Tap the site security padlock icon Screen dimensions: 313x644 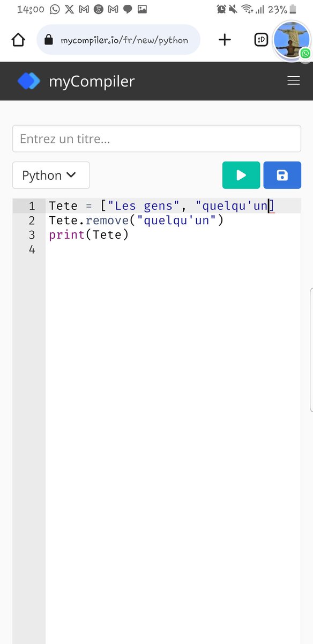tap(49, 40)
